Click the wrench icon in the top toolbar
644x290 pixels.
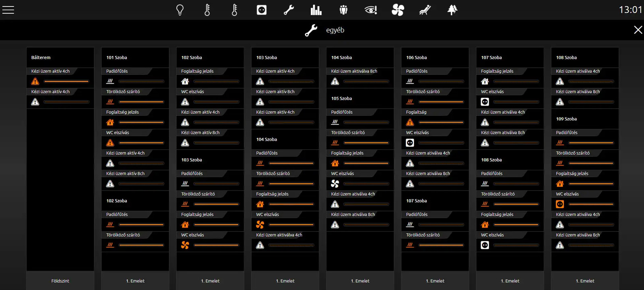(289, 10)
